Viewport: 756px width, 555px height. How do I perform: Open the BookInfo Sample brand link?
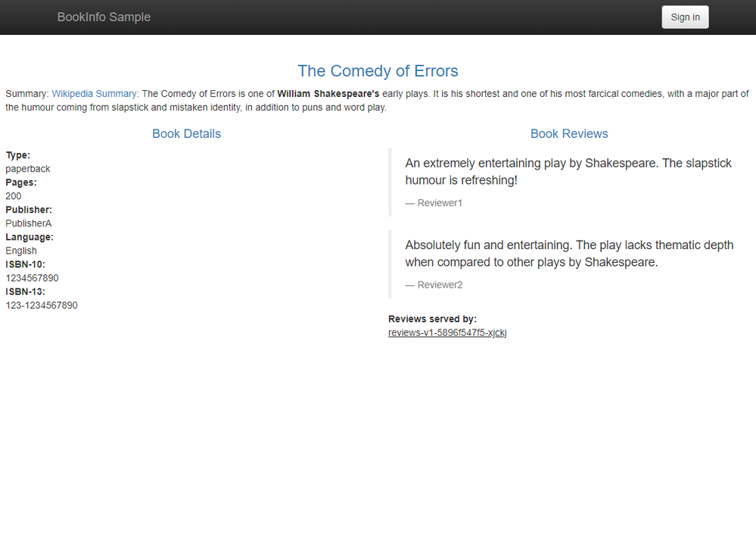[x=104, y=17]
